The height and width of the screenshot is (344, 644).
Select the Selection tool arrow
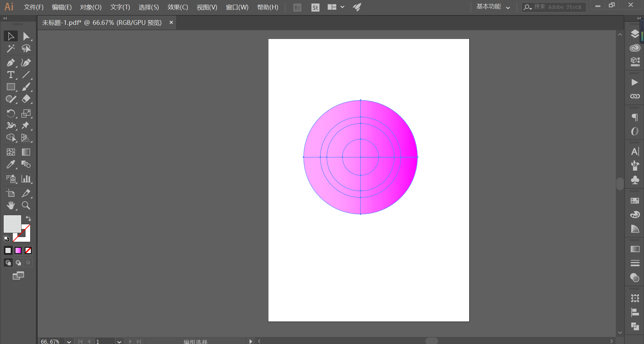(x=11, y=36)
